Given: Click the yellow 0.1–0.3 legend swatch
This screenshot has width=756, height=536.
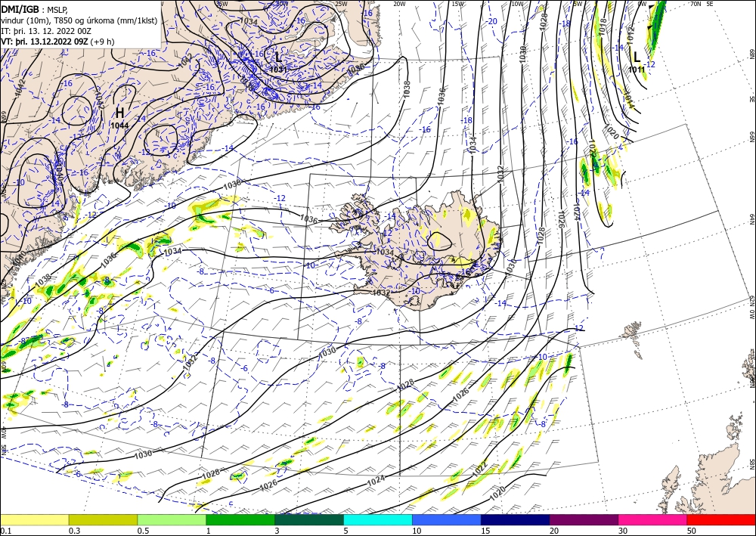Looking at the screenshot, I should coord(34,519).
